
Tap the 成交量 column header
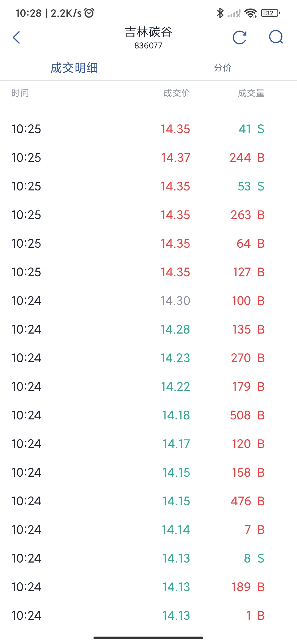[x=251, y=93]
